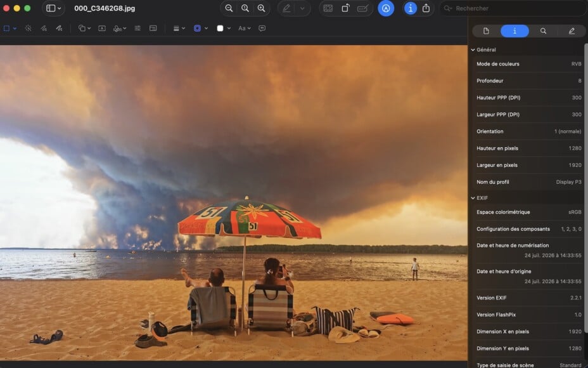Select the 'Mode de couleurs' row

(528, 64)
